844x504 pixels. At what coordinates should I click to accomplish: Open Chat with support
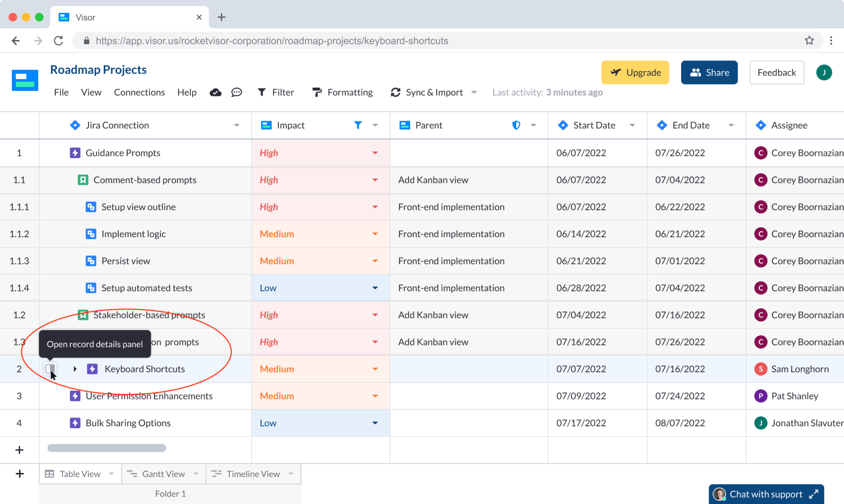point(767,494)
